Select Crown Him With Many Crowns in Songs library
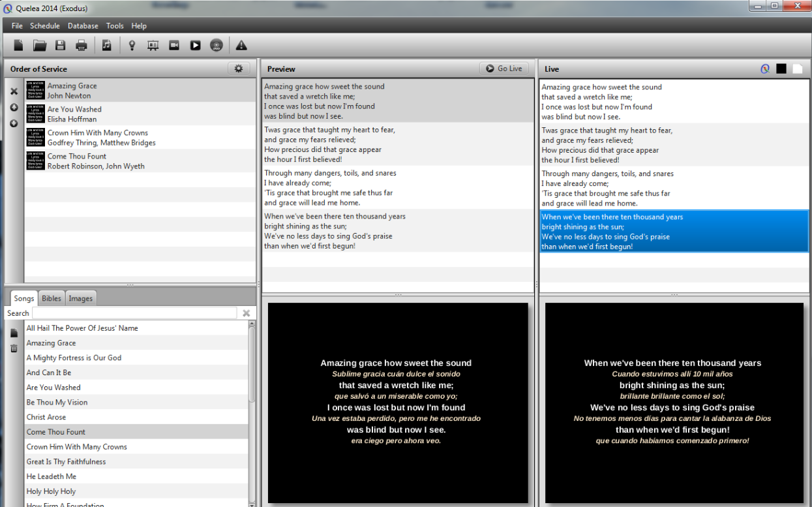 click(136, 447)
